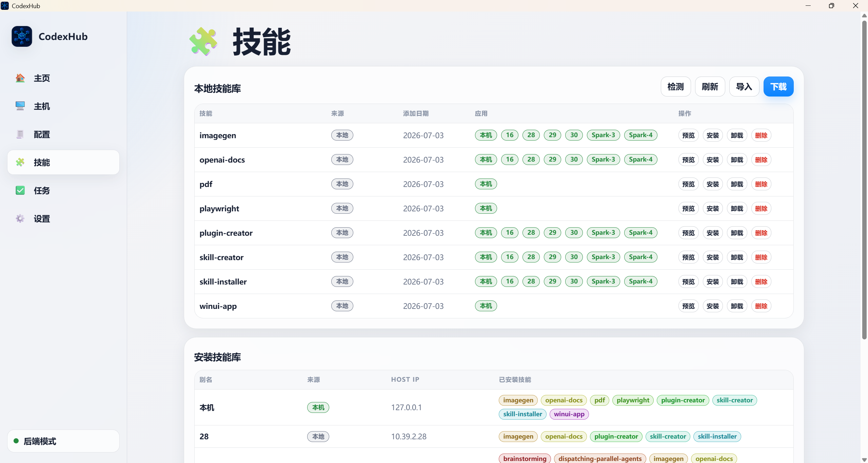The height and width of the screenshot is (463, 868).
Task: Click the gear icon beside 设置
Action: 20,218
